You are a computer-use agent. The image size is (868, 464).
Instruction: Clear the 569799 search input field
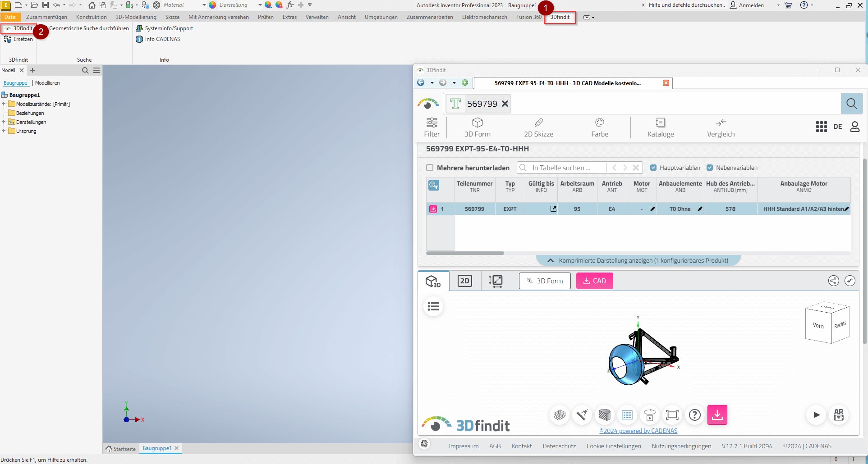click(505, 103)
